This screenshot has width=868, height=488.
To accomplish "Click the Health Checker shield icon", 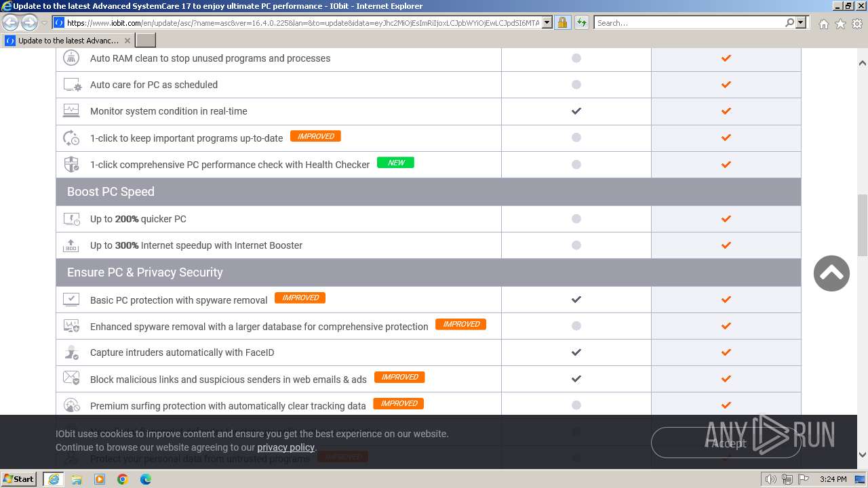I will (x=71, y=164).
